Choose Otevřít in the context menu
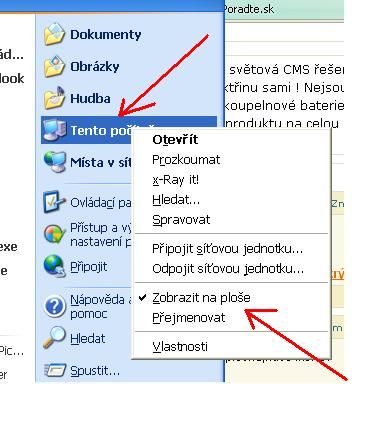 point(231,140)
